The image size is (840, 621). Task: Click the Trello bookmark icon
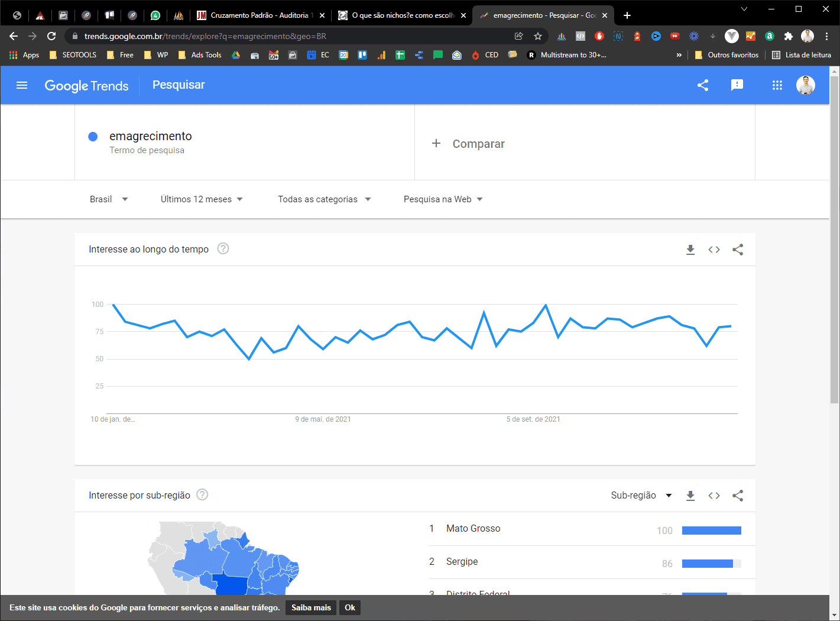(x=362, y=55)
